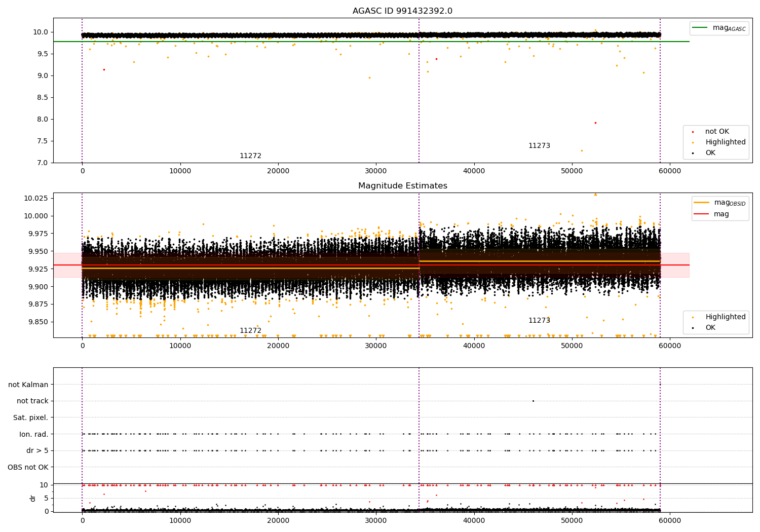Click the 'not track' axis label
The height and width of the screenshot is (532, 760).
coord(32,401)
